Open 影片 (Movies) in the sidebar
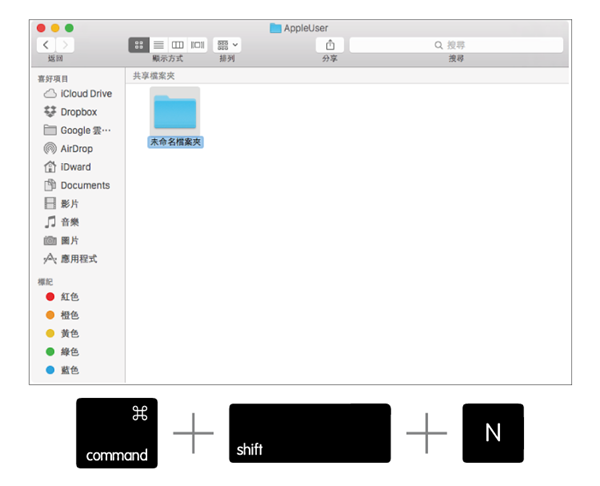 61,204
